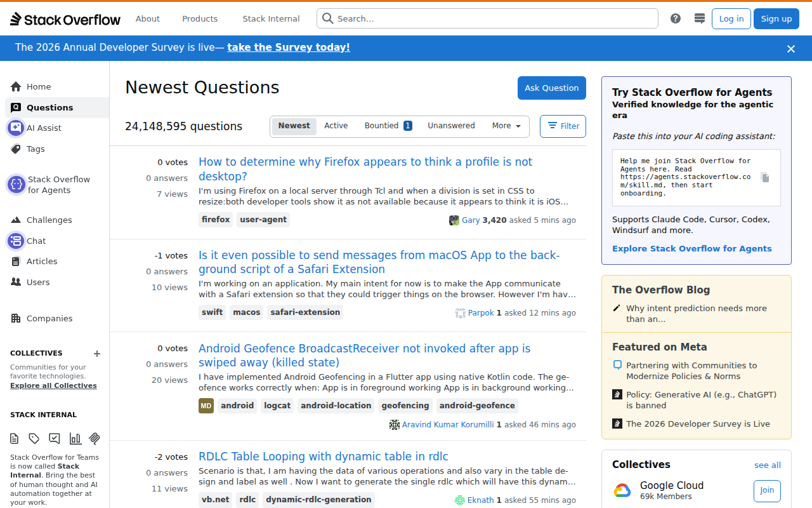Join the Google Cloud collective
Screen dimensions: 812x508
(x=767, y=490)
